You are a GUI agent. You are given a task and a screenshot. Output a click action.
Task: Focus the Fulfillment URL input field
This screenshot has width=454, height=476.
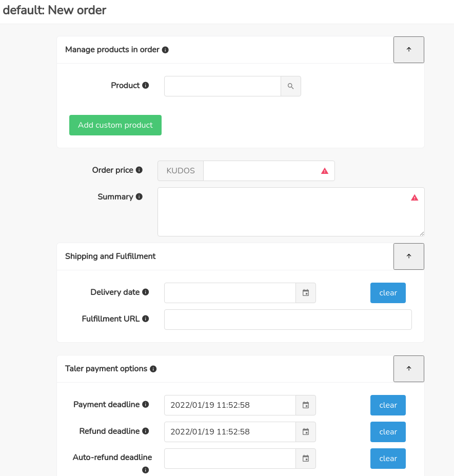point(288,319)
